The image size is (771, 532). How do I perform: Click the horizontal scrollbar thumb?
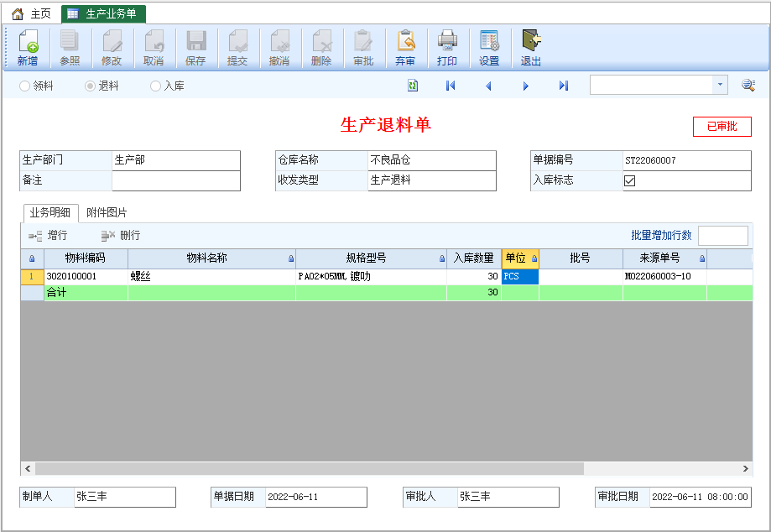(x=310, y=468)
